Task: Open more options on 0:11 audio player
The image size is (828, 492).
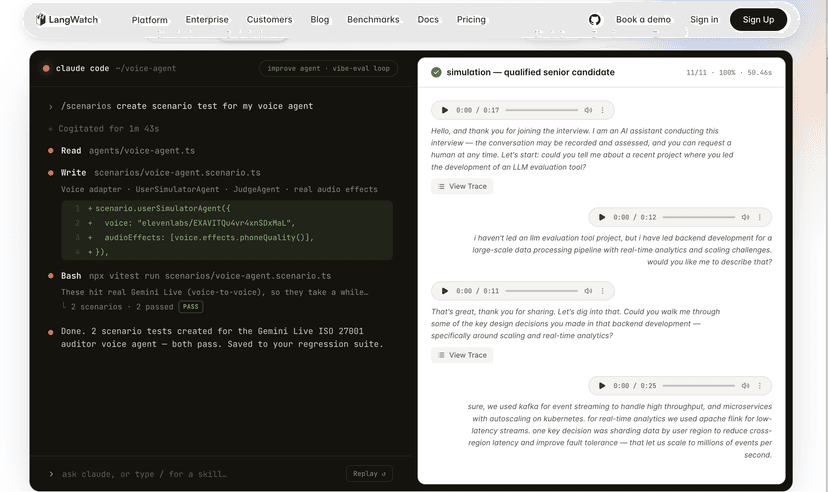Action: (603, 291)
